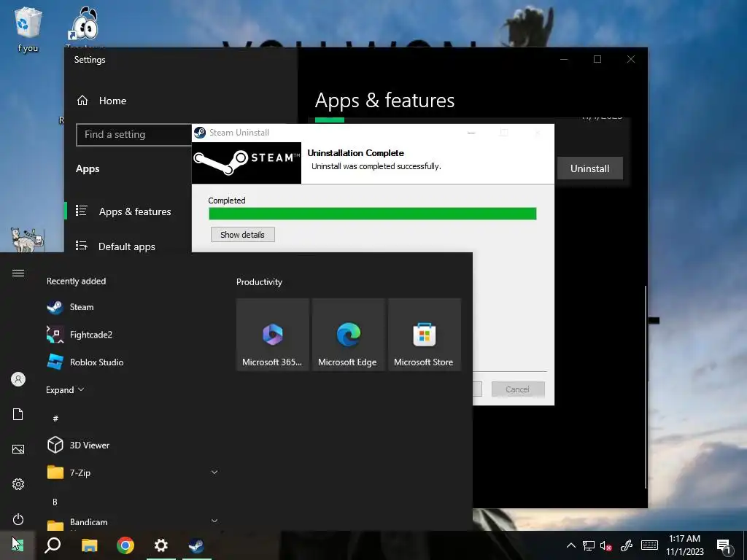The width and height of the screenshot is (747, 560).
Task: Close the Settings window
Action: click(631, 59)
